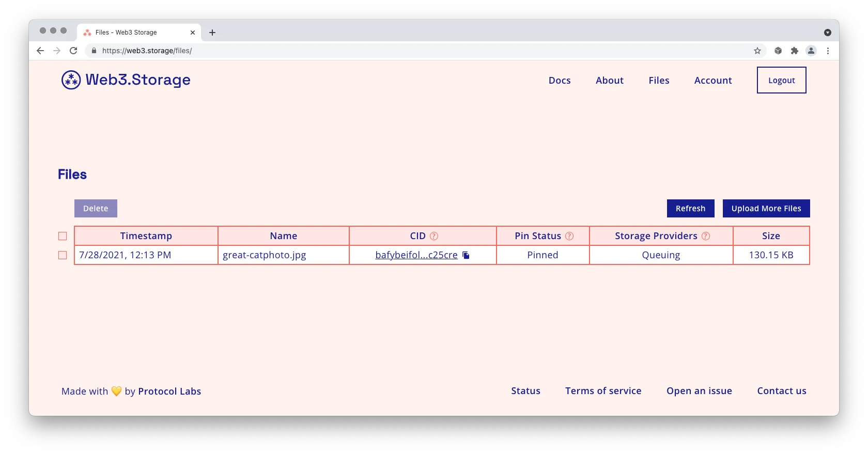Open the Account navigation item
This screenshot has height=454, width=868.
click(x=713, y=81)
